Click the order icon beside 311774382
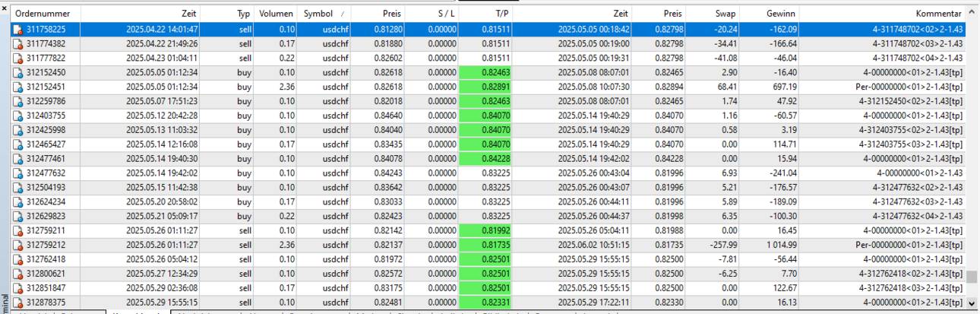Screen dimensions: 980x314 point(17,44)
